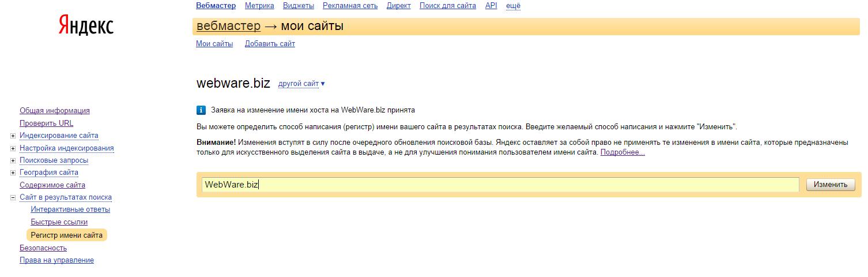Expand the Настройка индексирования tree node

(x=13, y=148)
